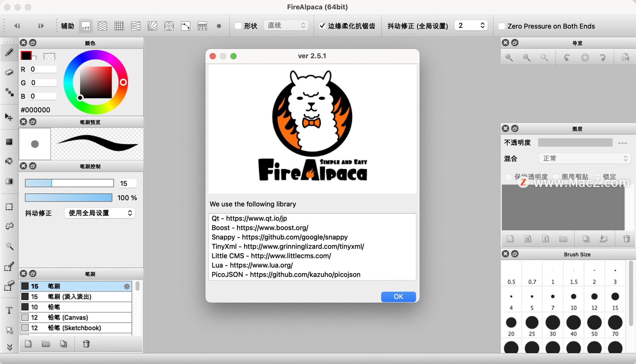Click the zoom in icon in navigator
636x364 pixels.
tap(509, 58)
